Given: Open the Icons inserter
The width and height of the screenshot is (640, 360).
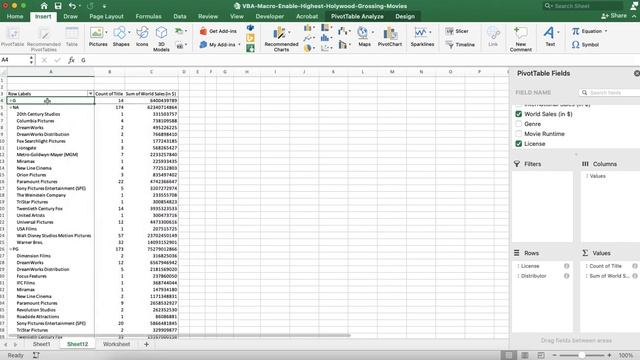Looking at the screenshot, I should tap(142, 37).
